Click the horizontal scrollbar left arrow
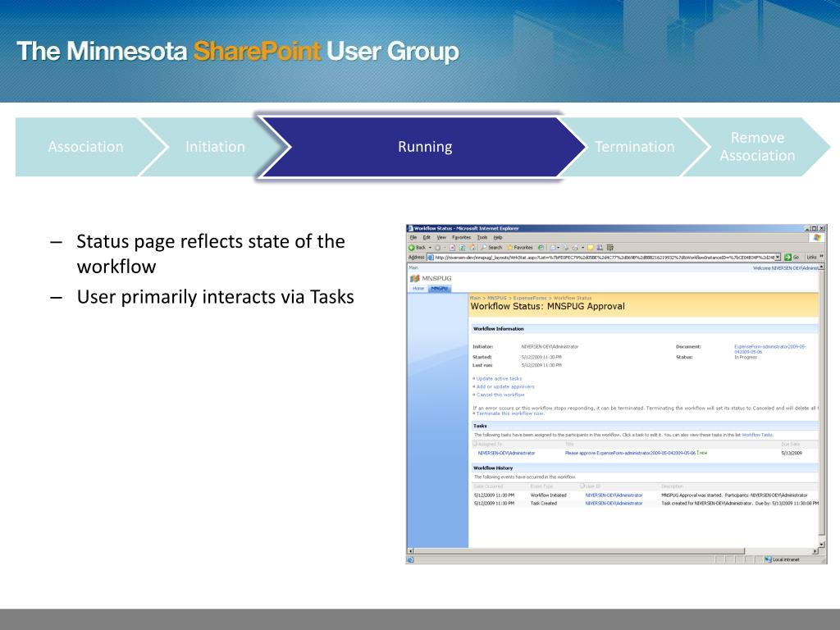Screen dimensions: 840x630 pyautogui.click(x=411, y=550)
